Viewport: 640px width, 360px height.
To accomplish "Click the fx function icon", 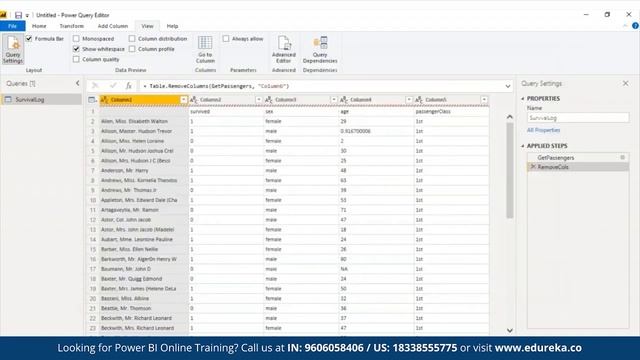I will (x=129, y=86).
